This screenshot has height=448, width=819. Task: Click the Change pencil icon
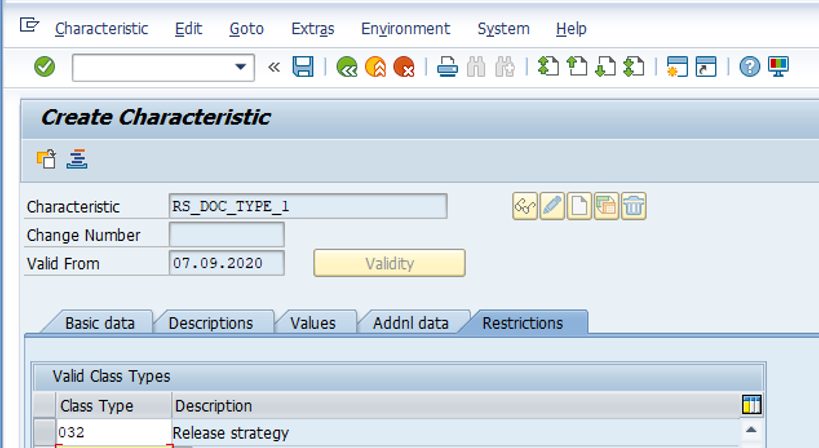pyautogui.click(x=552, y=206)
